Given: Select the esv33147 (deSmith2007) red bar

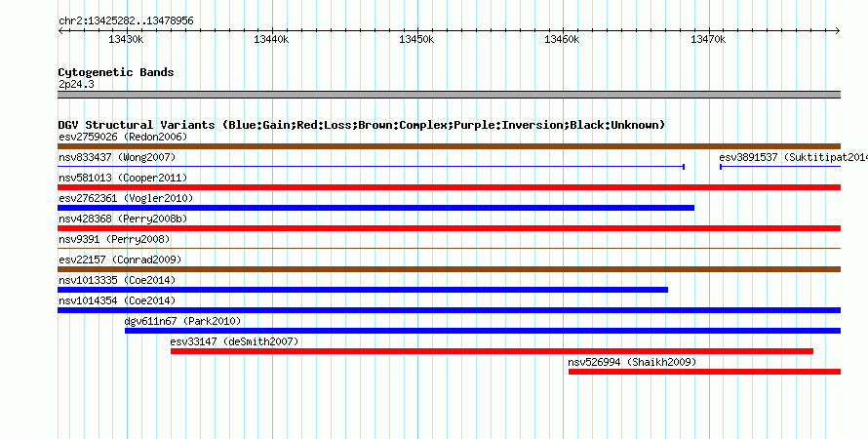Looking at the screenshot, I should 493,351.
